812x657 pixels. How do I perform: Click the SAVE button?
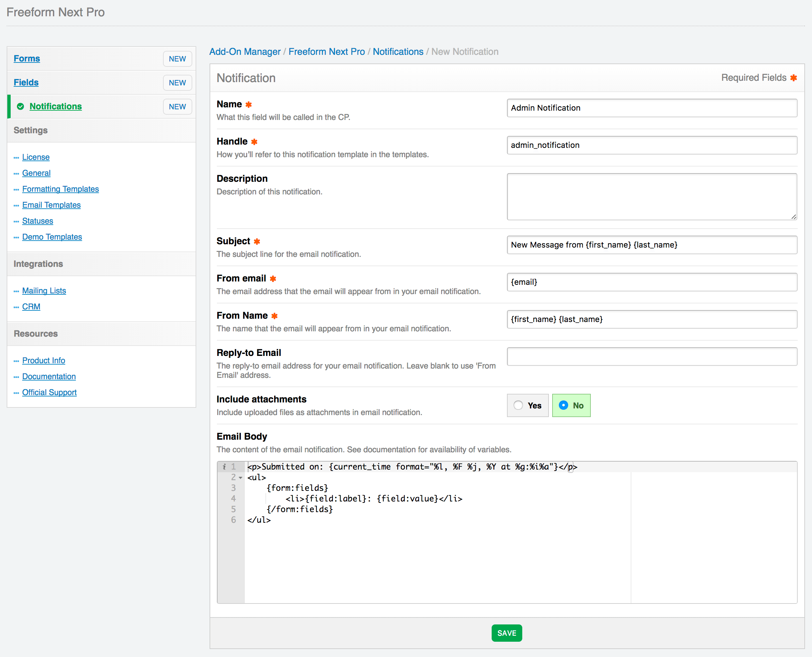click(507, 633)
